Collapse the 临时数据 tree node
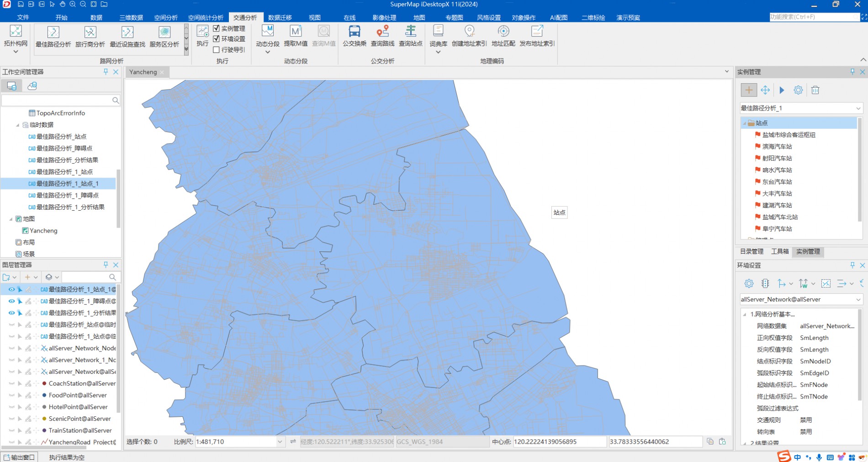The height and width of the screenshot is (462, 868). tap(18, 125)
